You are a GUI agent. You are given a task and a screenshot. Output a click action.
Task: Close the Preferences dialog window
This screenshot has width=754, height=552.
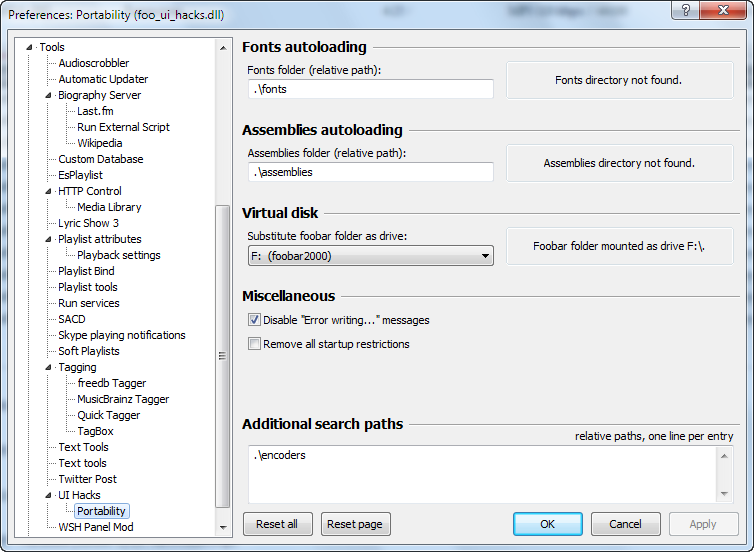pos(727,9)
